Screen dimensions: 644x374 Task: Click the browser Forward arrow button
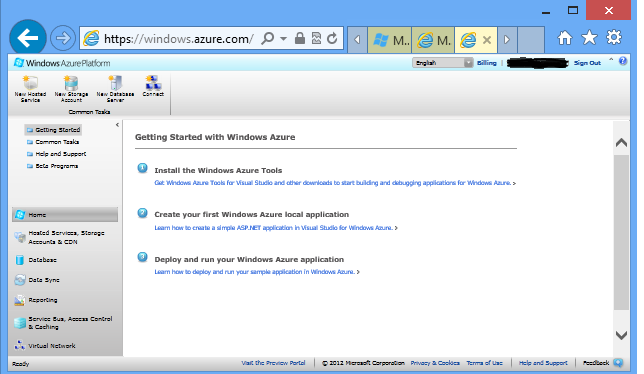(x=63, y=39)
